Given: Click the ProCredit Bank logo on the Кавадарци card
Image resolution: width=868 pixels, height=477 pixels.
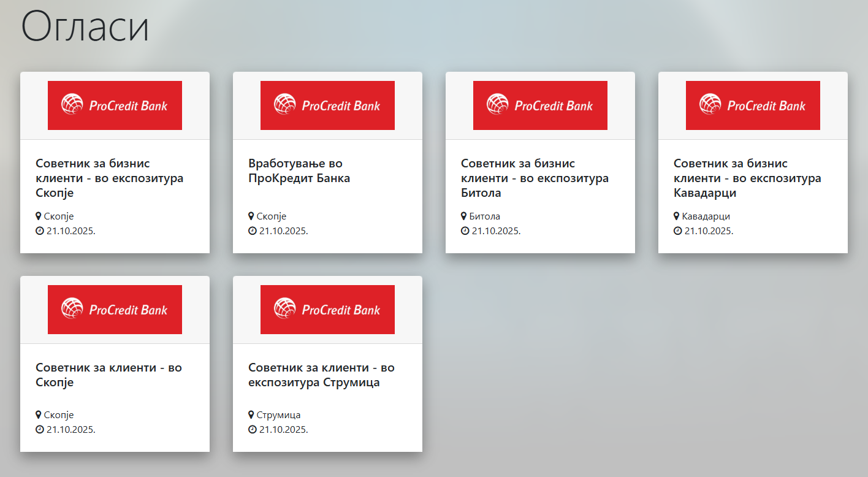Looking at the screenshot, I should 753,105.
